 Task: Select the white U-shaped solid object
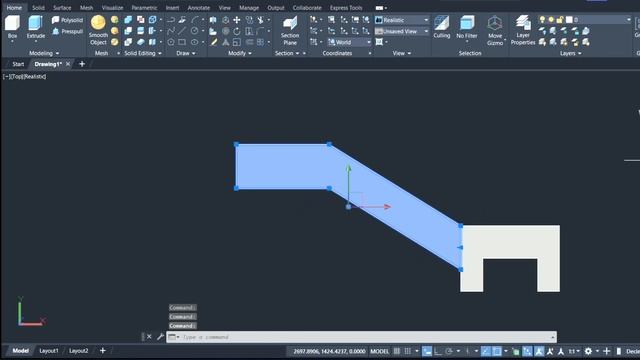coord(510,242)
